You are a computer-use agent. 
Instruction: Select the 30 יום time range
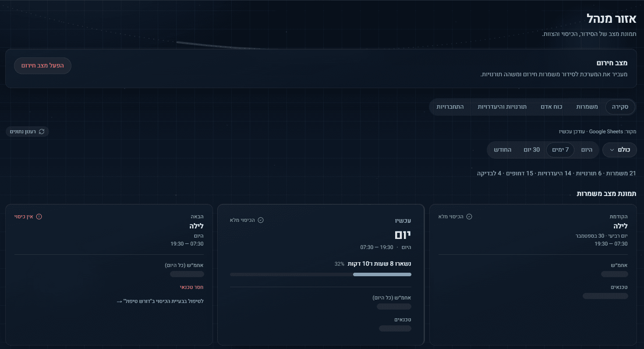click(x=531, y=150)
